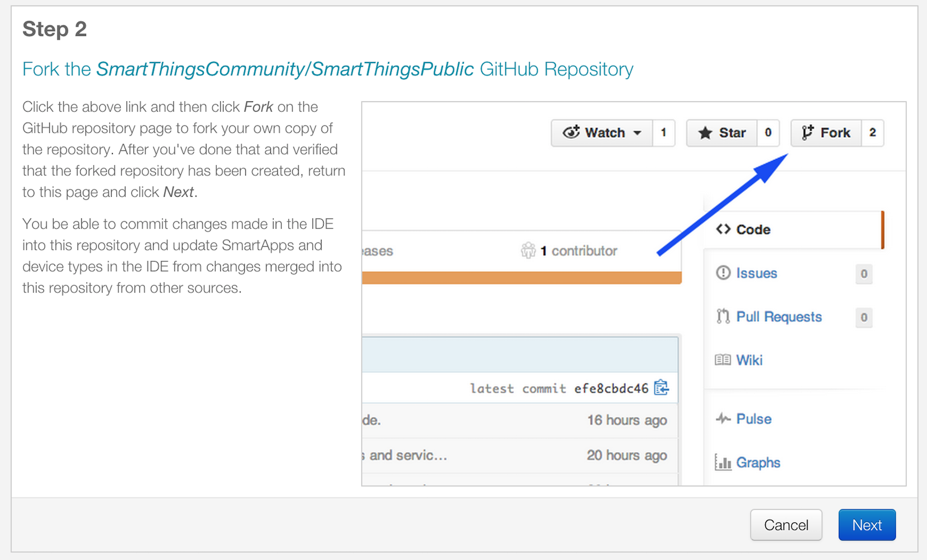Click the 20 hours ago timestamp
The height and width of the screenshot is (560, 927).
point(627,455)
